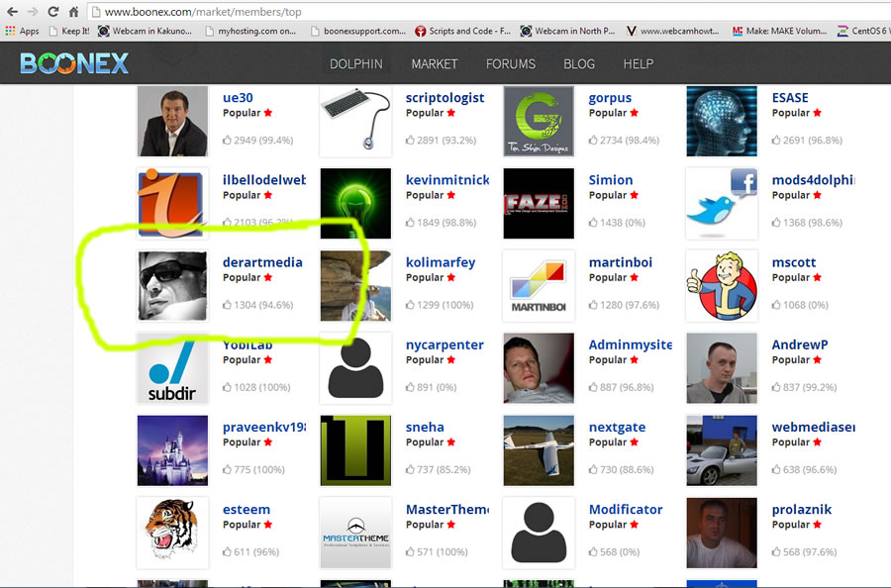Open AndrewP profile link
The width and height of the screenshot is (891, 588).
[800, 344]
